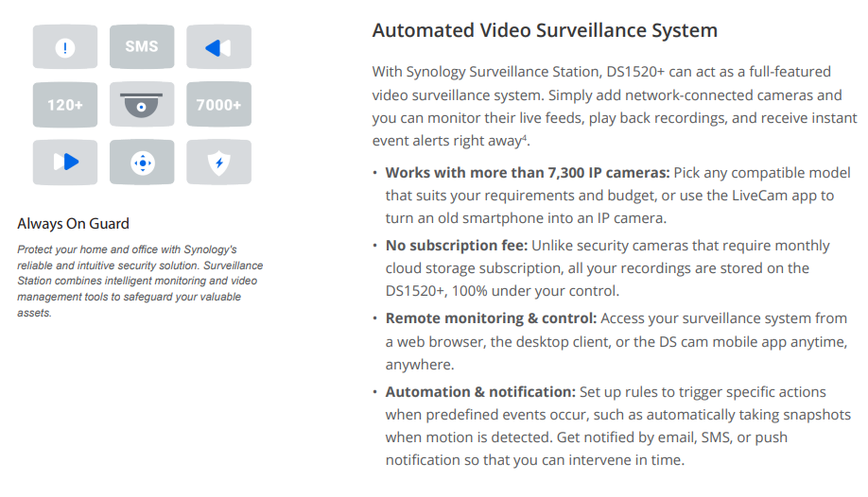This screenshot has height=497, width=868.
Task: Click the Automated Video Surveillance System heading
Action: [x=545, y=30]
